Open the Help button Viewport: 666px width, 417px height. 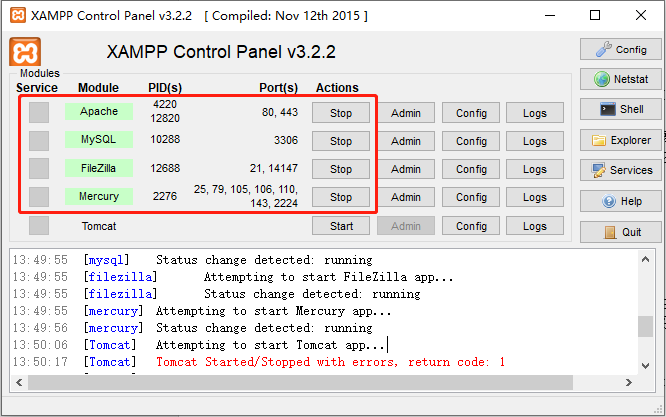621,201
